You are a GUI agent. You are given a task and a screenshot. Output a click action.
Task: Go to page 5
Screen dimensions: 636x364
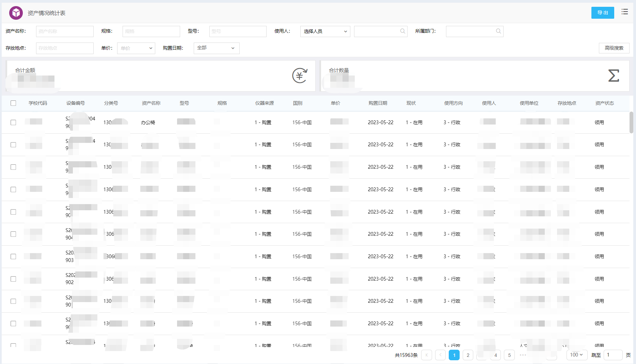[509, 355]
